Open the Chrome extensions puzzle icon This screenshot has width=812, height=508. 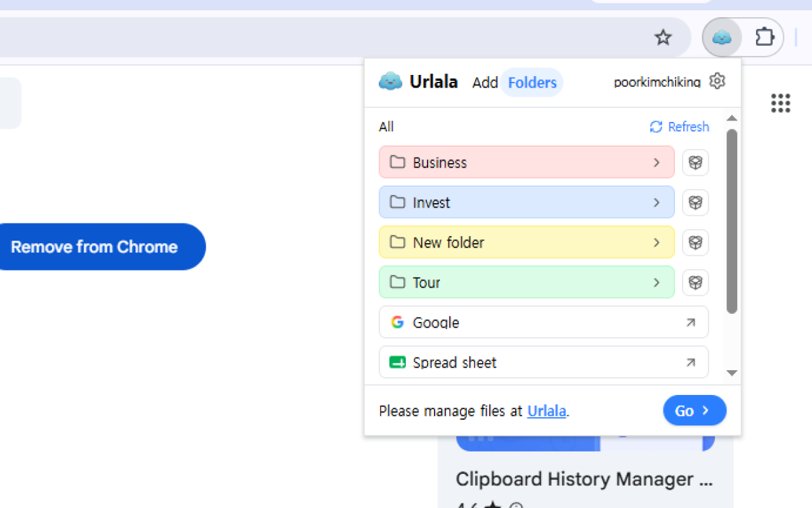click(764, 37)
